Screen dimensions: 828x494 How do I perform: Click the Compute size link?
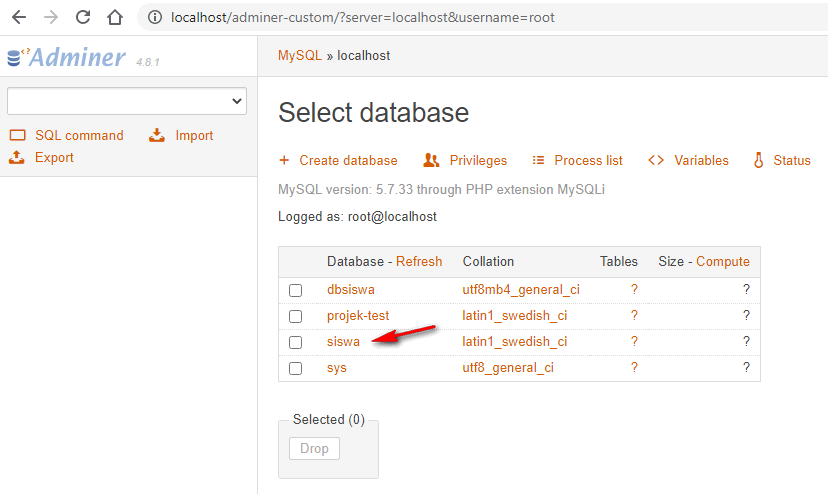722,261
